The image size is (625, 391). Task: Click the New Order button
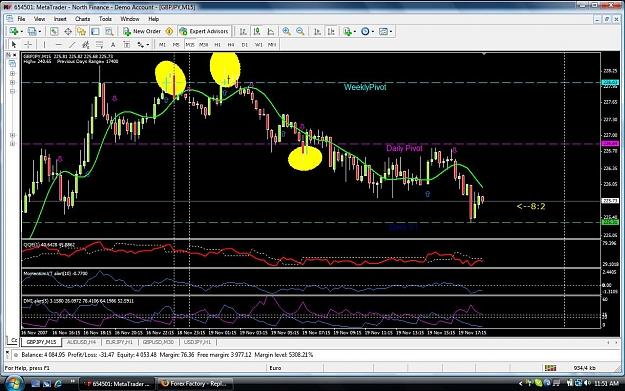pos(142,31)
